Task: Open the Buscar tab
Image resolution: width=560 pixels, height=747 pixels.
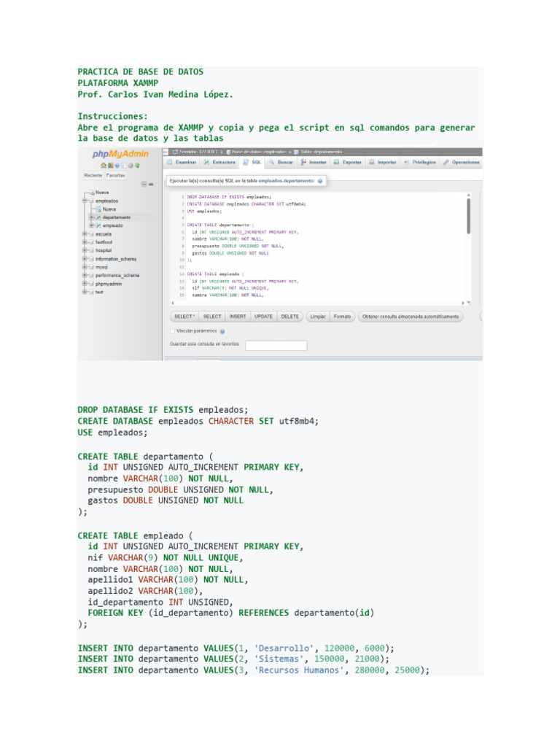Action: click(281, 163)
